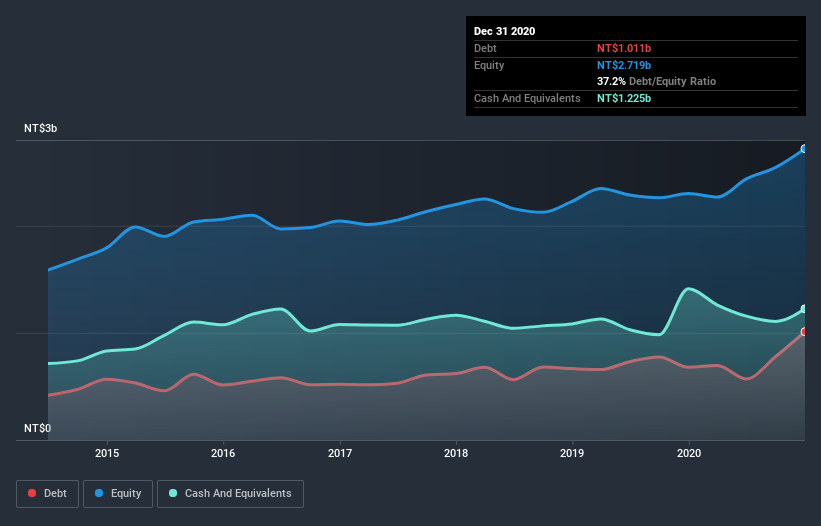Toggle Cash And Equivalents legend button
This screenshot has height=526, width=821.
point(230,494)
